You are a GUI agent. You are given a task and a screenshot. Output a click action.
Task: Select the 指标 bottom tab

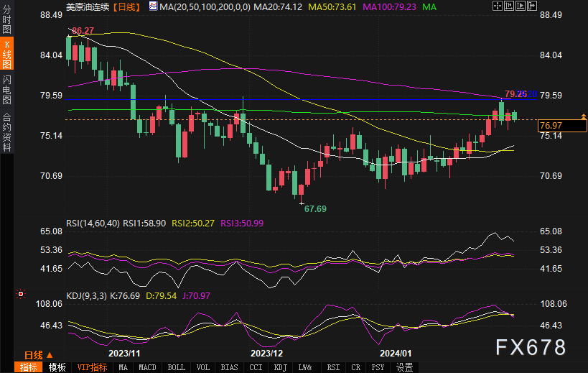[x=28, y=367]
